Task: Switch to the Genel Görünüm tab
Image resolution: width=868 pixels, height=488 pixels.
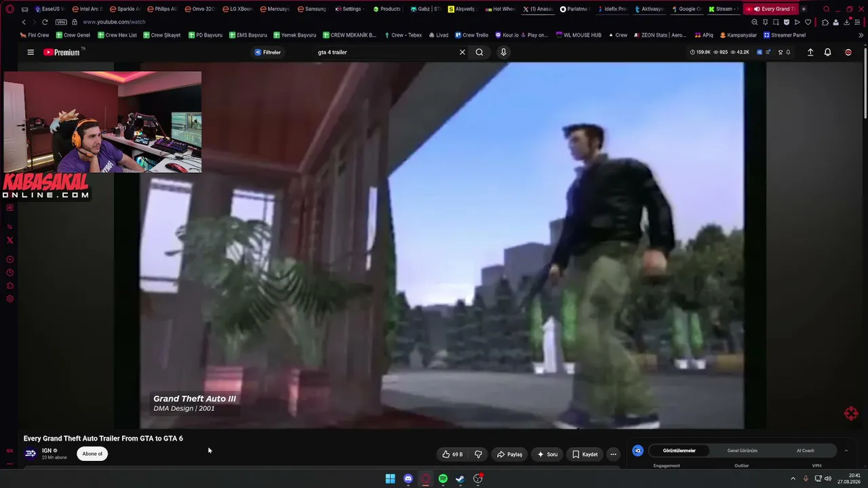Action: [743, 451]
